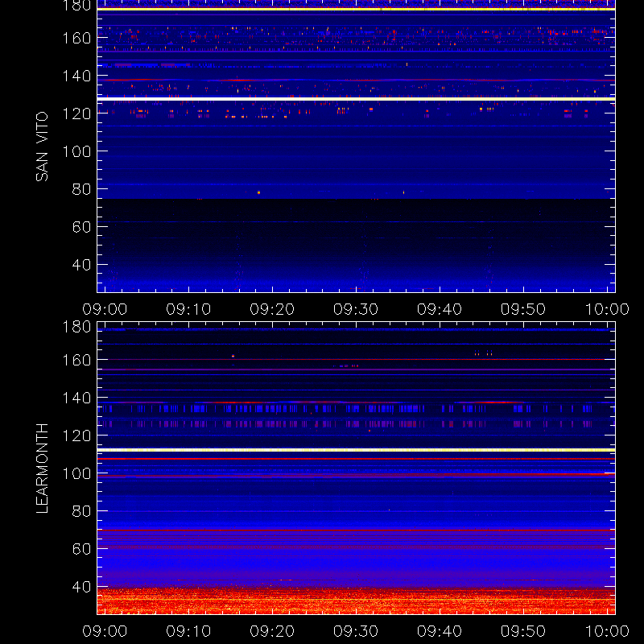Click the 09:00 time label under San Vito plot
Viewport: 644px width, 644px height.
point(105,309)
